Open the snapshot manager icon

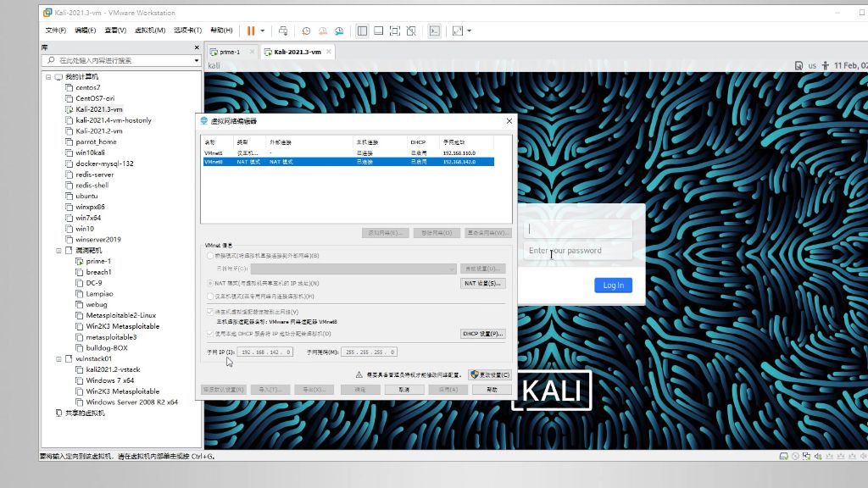pos(339,31)
